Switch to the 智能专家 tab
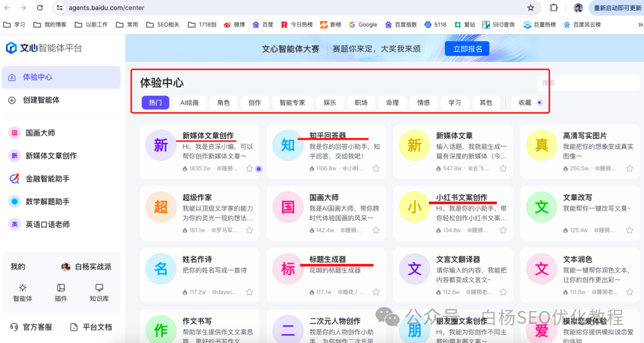 [x=292, y=102]
